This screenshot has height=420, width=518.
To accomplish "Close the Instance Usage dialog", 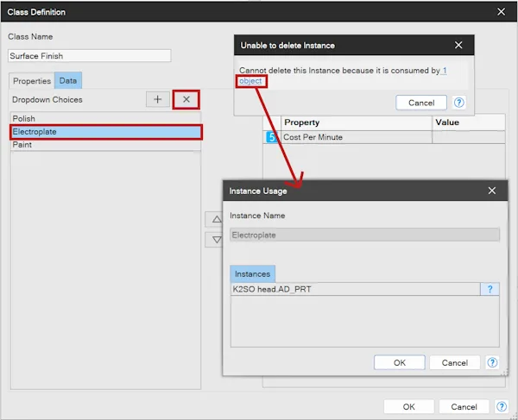I will click(x=492, y=191).
